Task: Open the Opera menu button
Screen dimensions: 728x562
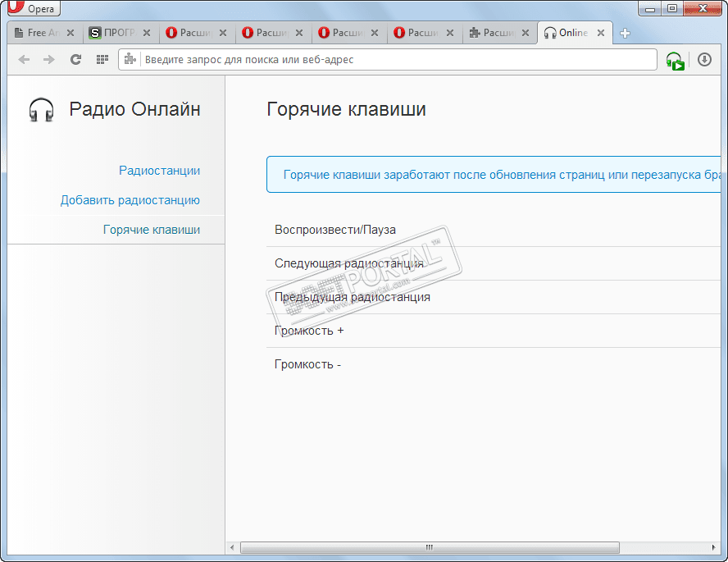Action: (x=34, y=8)
